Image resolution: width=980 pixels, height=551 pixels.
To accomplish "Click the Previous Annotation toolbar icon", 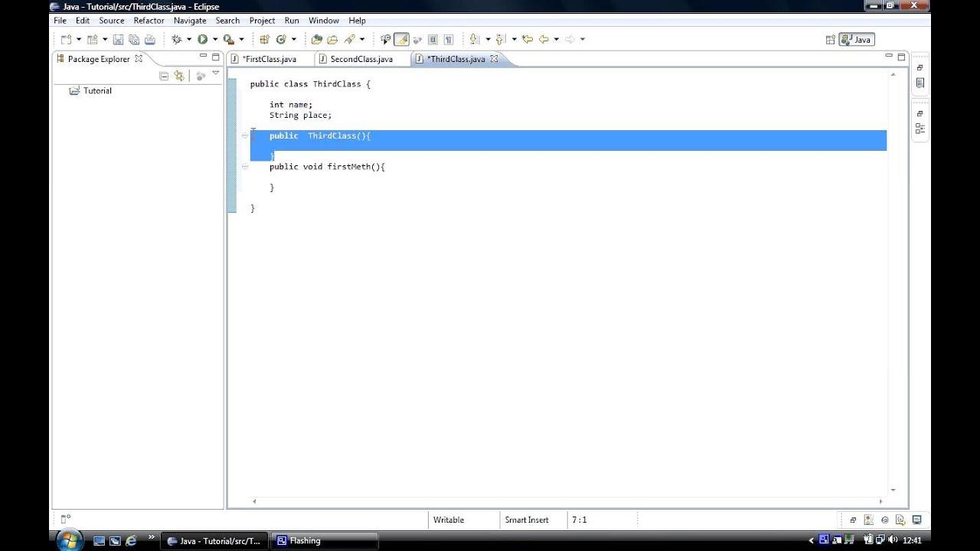I will pyautogui.click(x=499, y=39).
